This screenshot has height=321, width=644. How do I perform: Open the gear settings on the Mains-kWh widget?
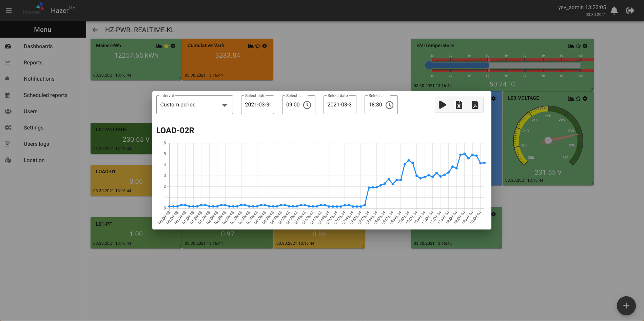[x=173, y=46]
